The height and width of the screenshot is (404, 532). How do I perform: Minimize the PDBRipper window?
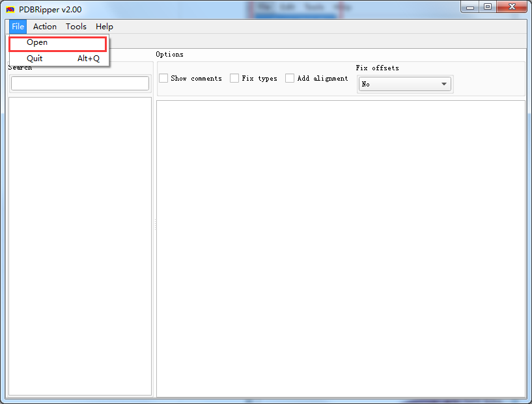(470, 7)
